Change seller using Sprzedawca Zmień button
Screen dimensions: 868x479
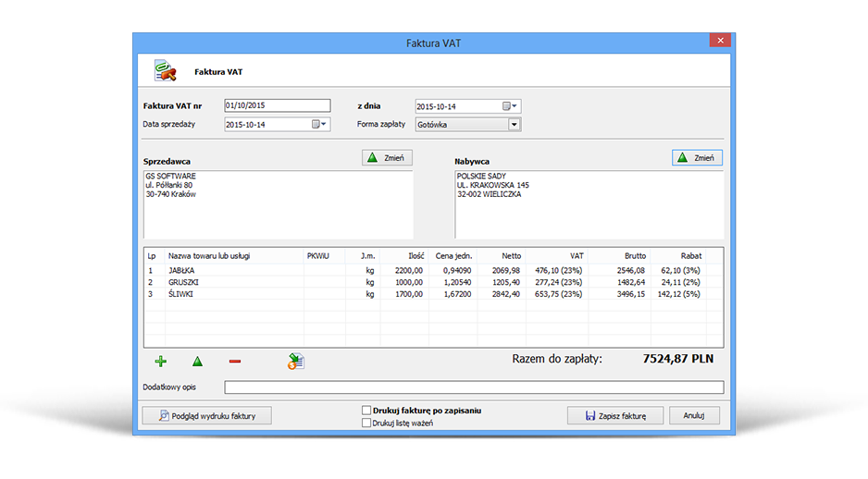[x=387, y=158]
